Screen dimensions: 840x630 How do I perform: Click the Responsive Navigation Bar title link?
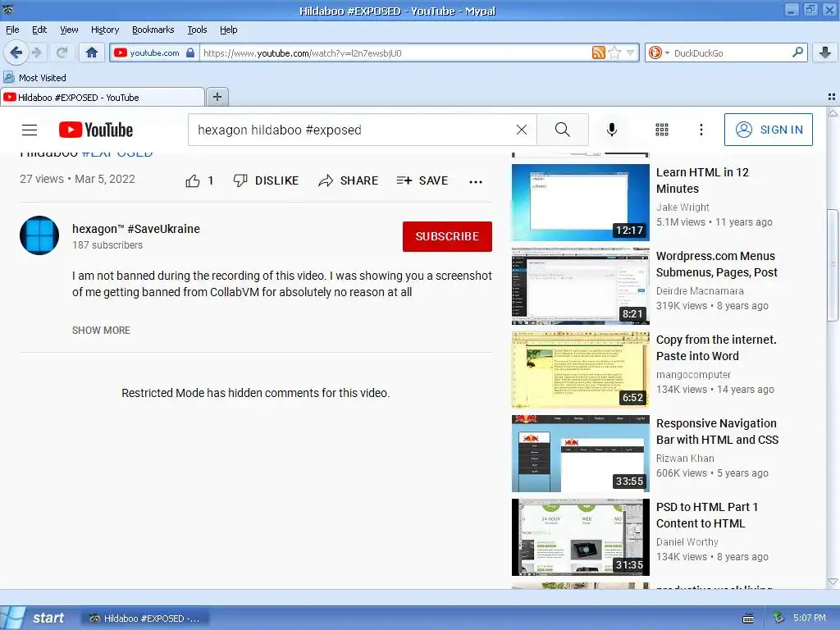click(x=717, y=431)
